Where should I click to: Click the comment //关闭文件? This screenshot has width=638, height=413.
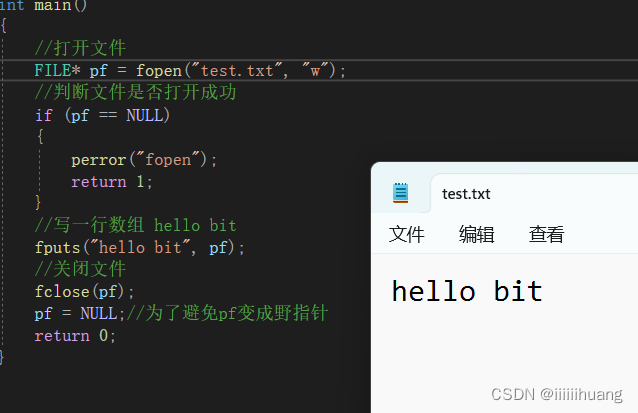[x=80, y=269]
